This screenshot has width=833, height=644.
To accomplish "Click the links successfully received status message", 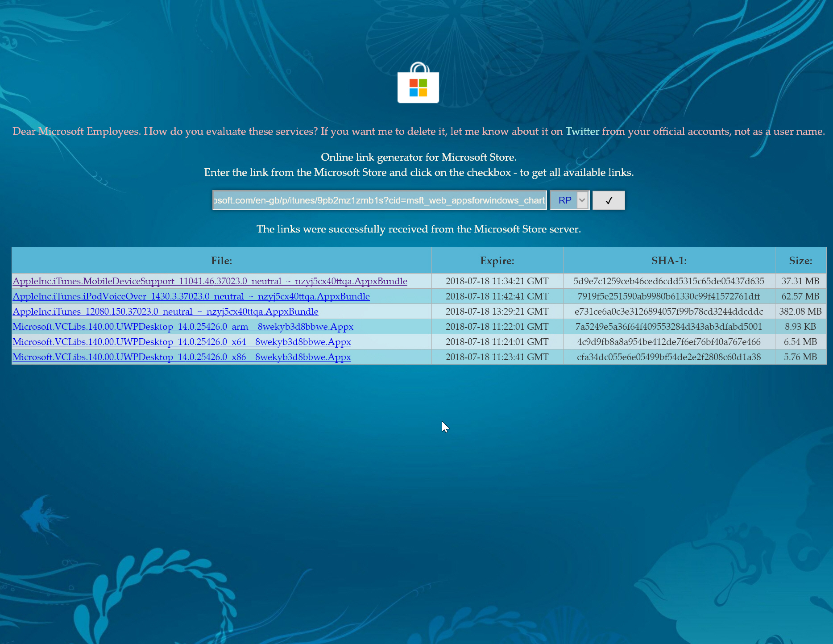I will [x=419, y=229].
